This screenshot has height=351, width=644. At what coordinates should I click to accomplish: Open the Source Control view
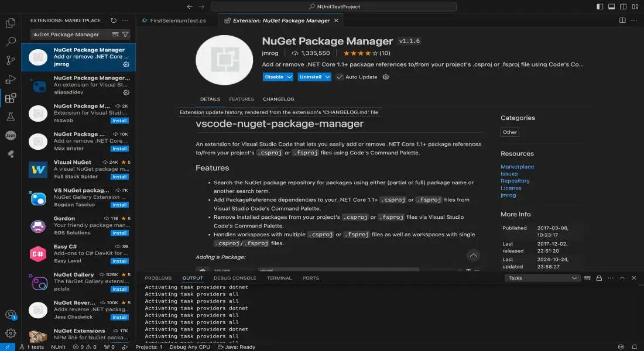11,60
